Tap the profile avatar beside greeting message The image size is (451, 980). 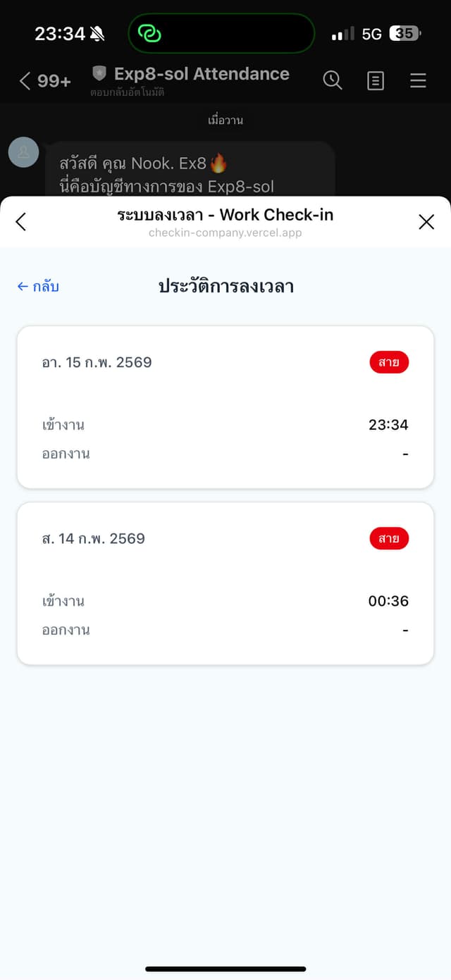[23, 152]
